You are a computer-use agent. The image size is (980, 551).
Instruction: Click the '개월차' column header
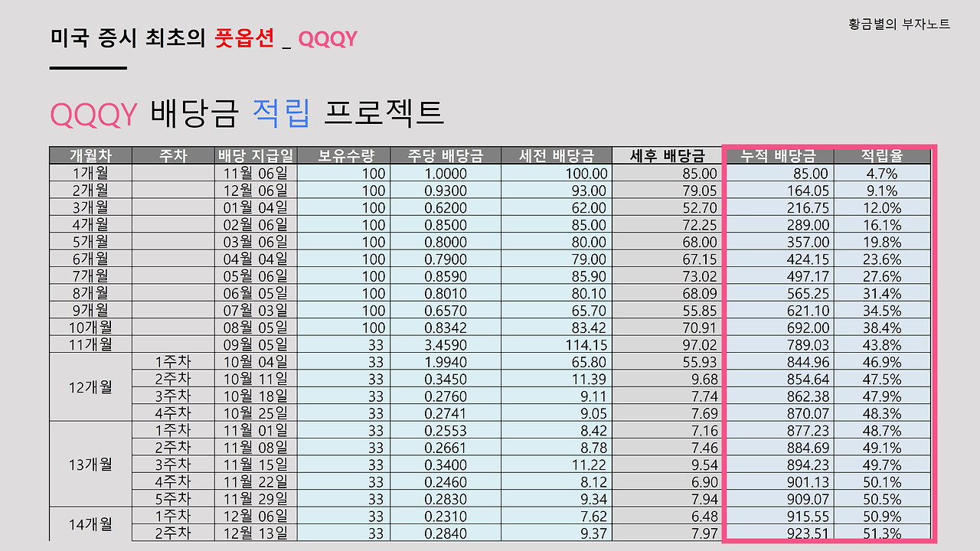(x=90, y=155)
